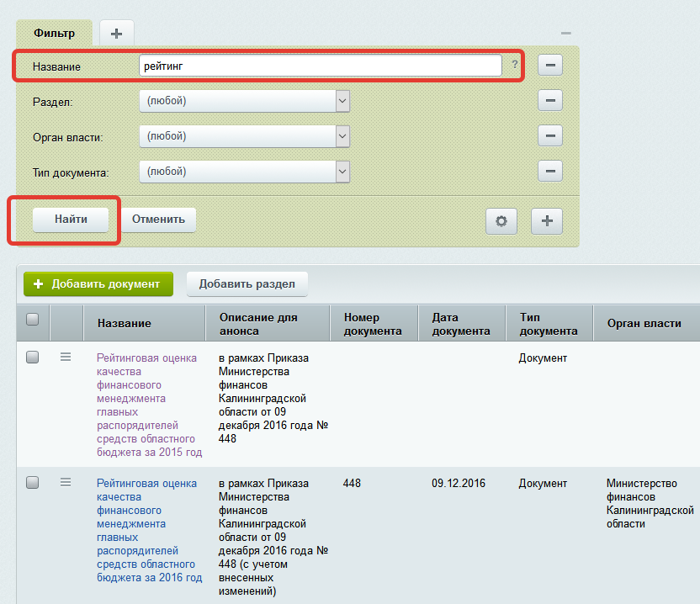This screenshot has width=700, height=604.
Task: Open actions menu for 2016 rating document
Action: coord(66,483)
